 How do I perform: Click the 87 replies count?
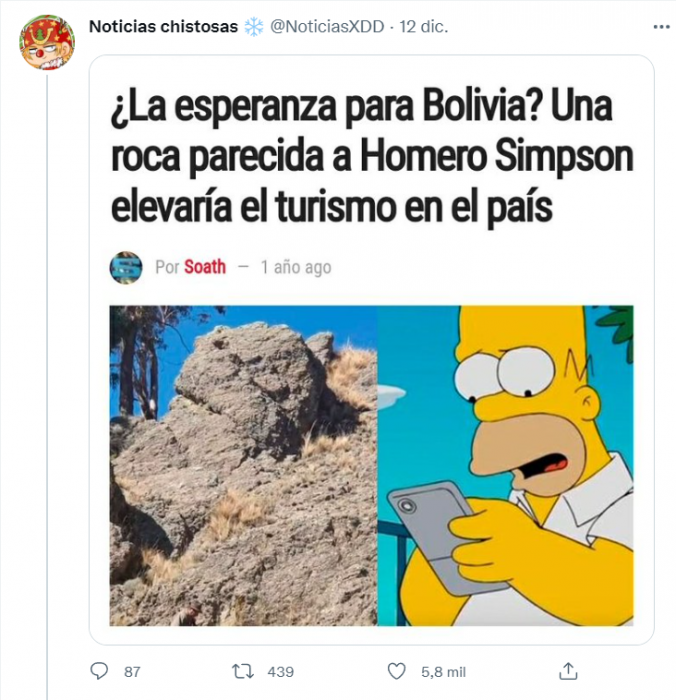132,672
